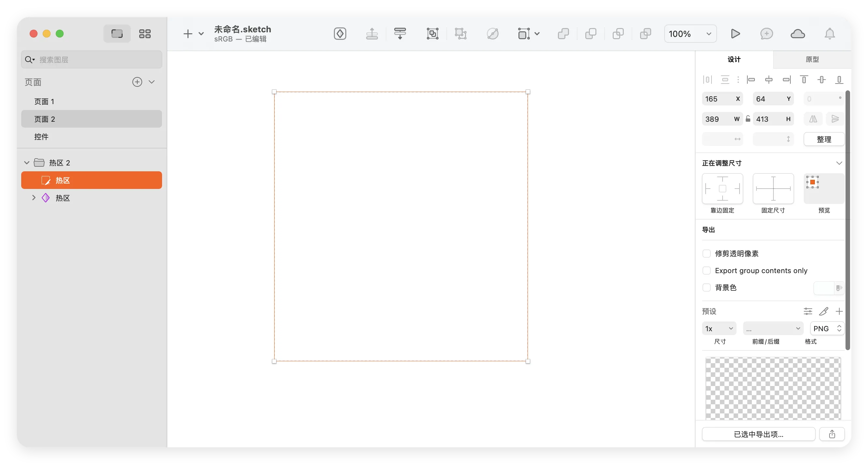Screen dimensions: 868x464
Task: Enable the 修剪透明像素 checkbox
Action: click(707, 254)
